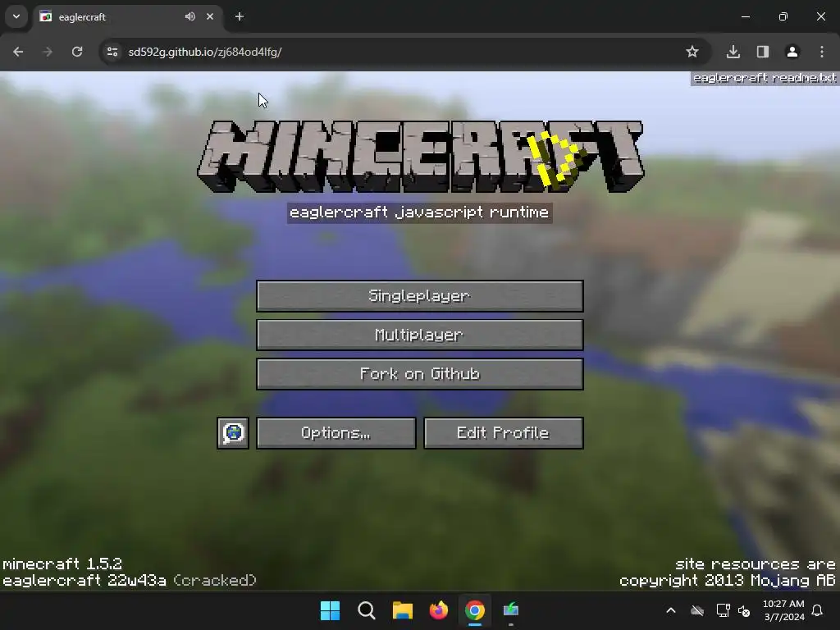Screen dimensions: 840x630
Task: View site information icon in address bar
Action: click(x=112, y=52)
